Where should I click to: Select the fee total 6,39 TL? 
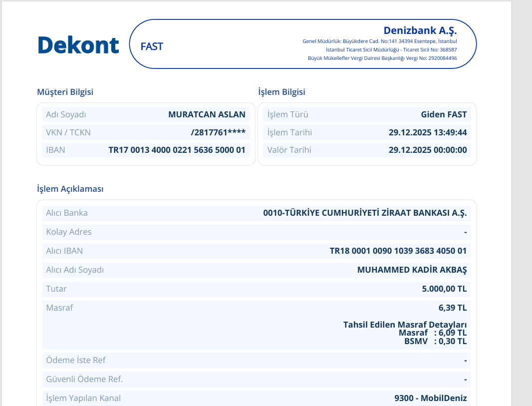(453, 308)
